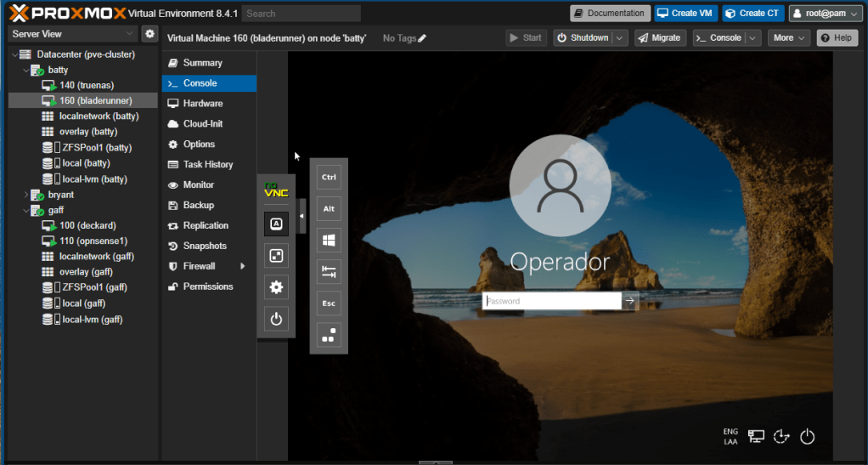Click the noVNC Esc key button

pyautogui.click(x=329, y=303)
